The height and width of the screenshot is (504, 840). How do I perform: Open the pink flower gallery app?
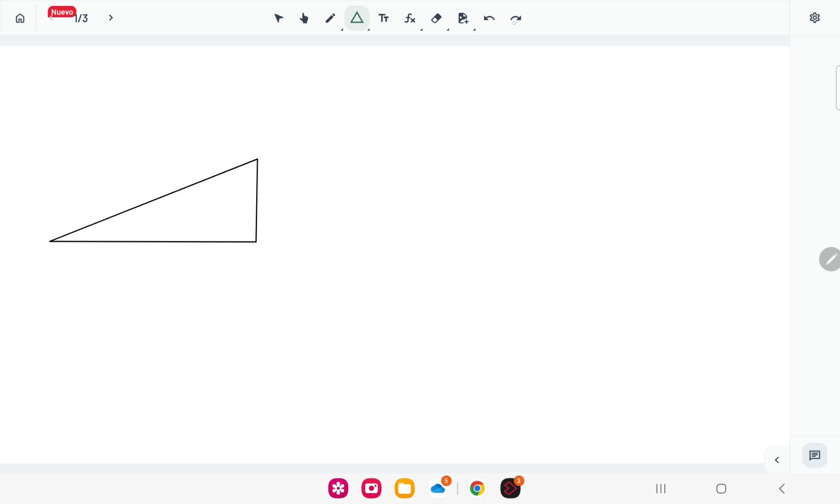click(x=338, y=489)
